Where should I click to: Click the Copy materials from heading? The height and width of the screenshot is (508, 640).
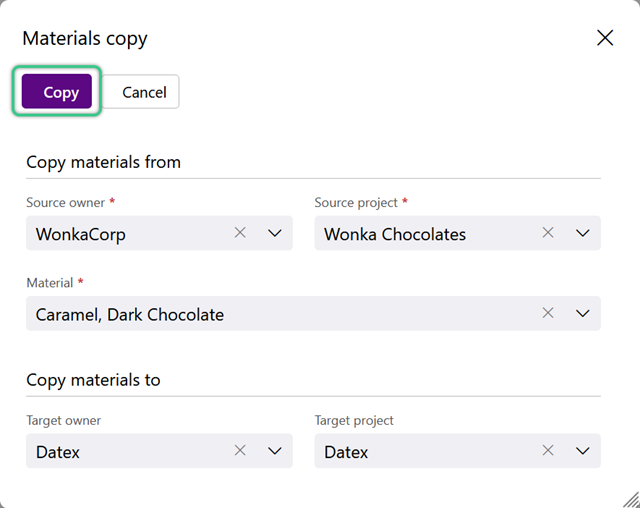(103, 162)
